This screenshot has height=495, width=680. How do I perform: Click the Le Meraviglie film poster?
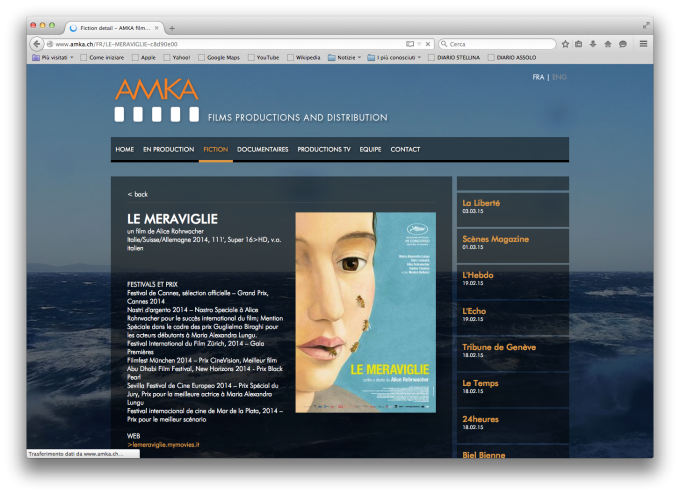366,312
